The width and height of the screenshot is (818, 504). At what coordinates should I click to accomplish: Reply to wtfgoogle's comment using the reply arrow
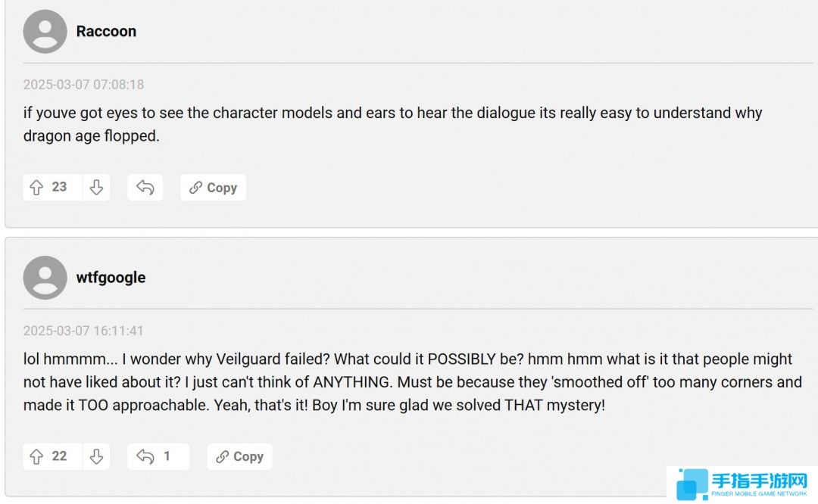(145, 456)
